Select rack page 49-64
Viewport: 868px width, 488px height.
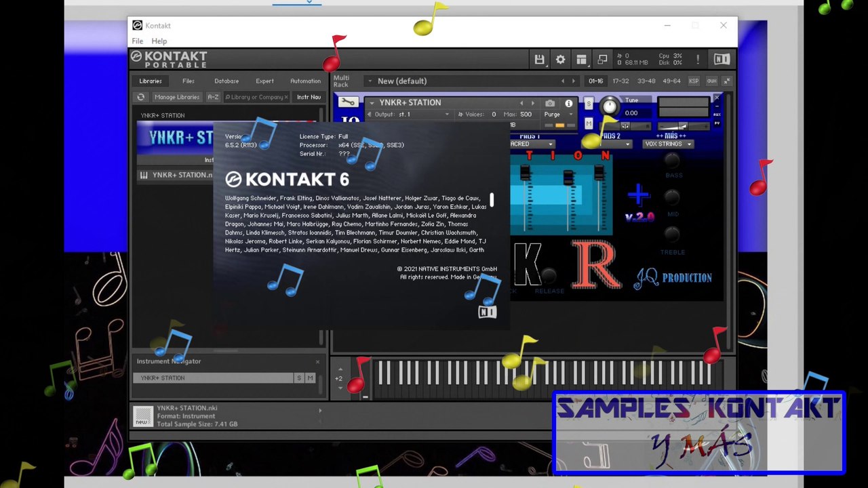(671, 81)
